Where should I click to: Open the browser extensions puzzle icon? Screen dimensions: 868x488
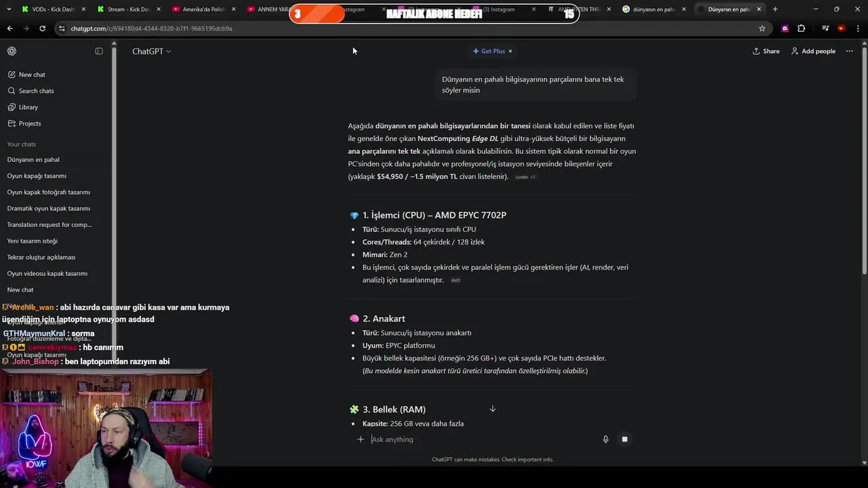801,28
